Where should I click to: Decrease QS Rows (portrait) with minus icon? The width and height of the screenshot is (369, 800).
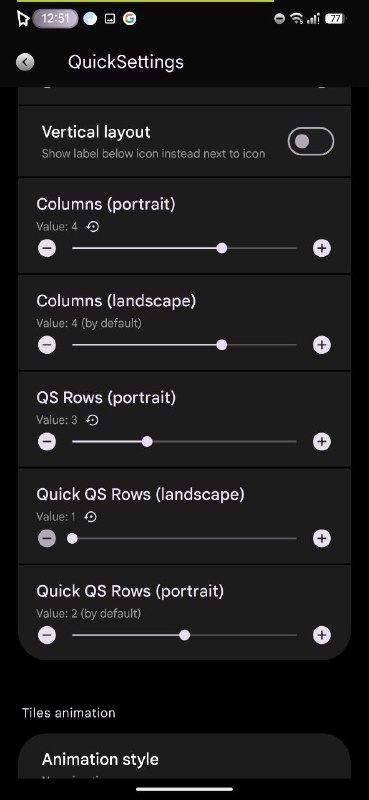(x=47, y=441)
